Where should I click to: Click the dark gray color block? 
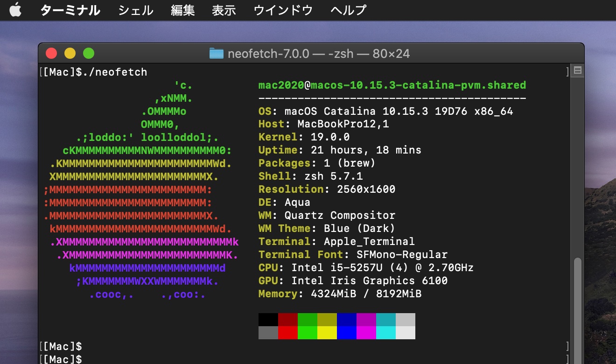click(x=268, y=333)
